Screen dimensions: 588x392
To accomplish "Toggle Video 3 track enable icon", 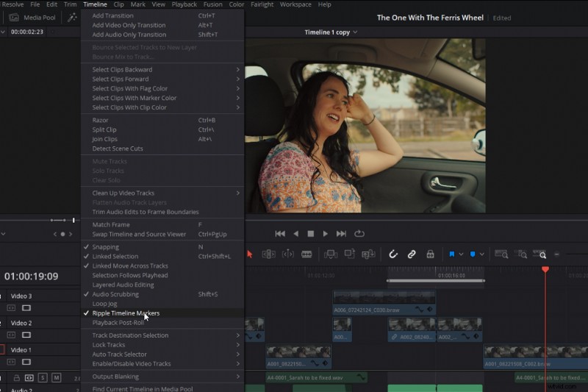I will 26,308.
